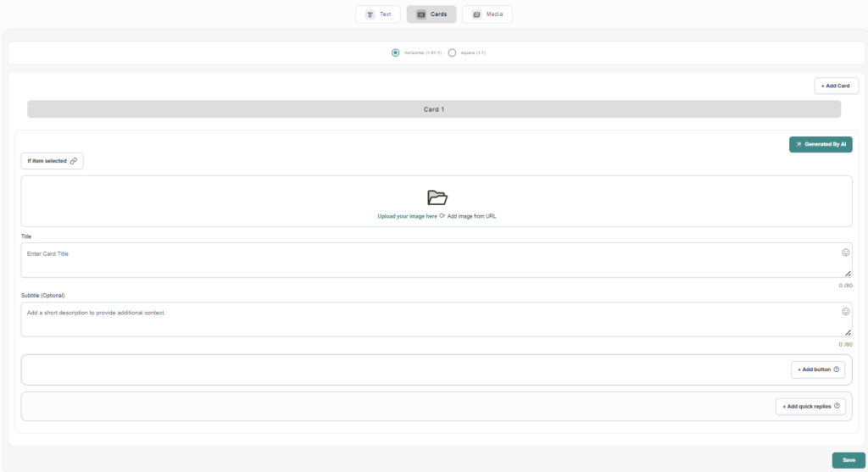Click help icon beside Add quick replies
Screen dimensions: 868x472
pyautogui.click(x=837, y=406)
